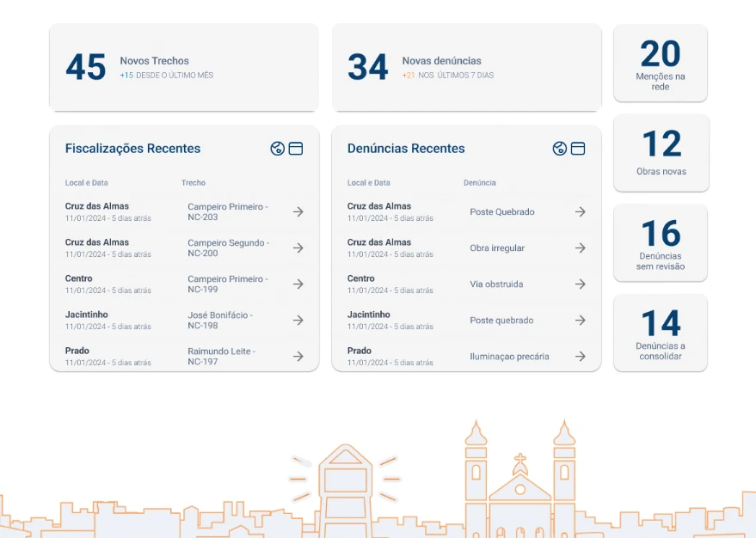Open the José Bonifácio NC-198 arrow

pos(298,321)
